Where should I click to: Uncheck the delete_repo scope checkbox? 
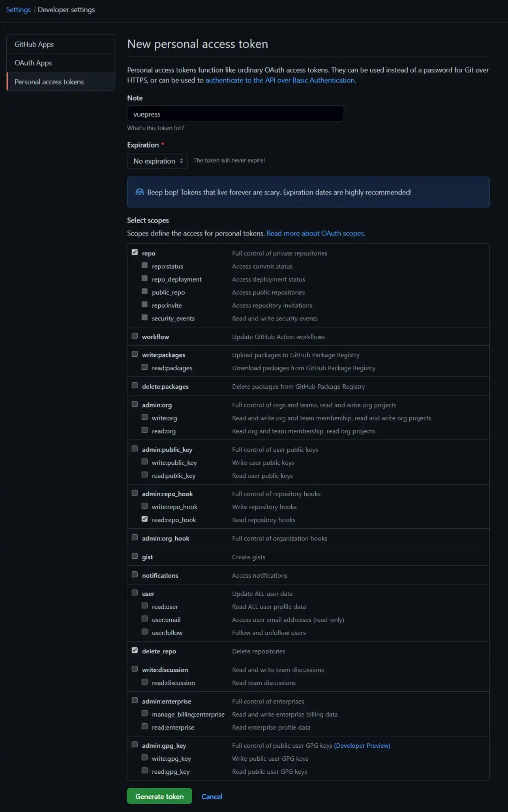point(135,650)
